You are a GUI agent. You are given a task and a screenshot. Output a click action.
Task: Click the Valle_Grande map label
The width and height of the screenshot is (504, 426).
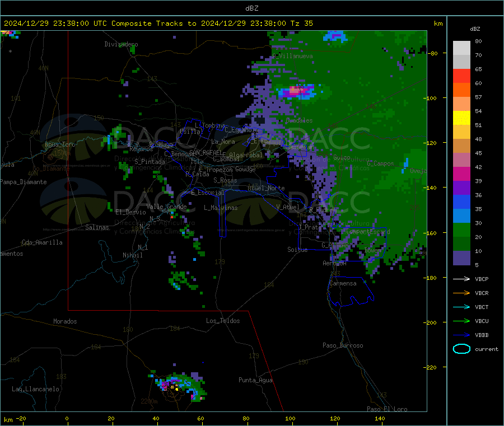click(166, 207)
